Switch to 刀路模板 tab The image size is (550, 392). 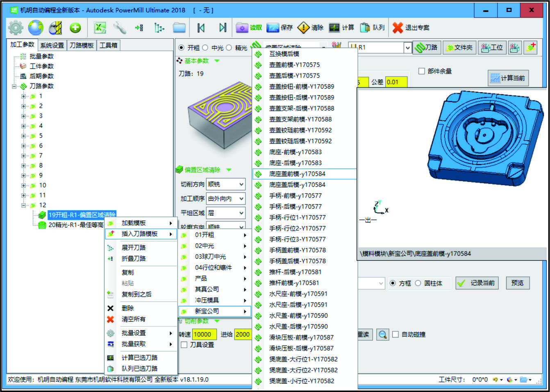tap(82, 45)
